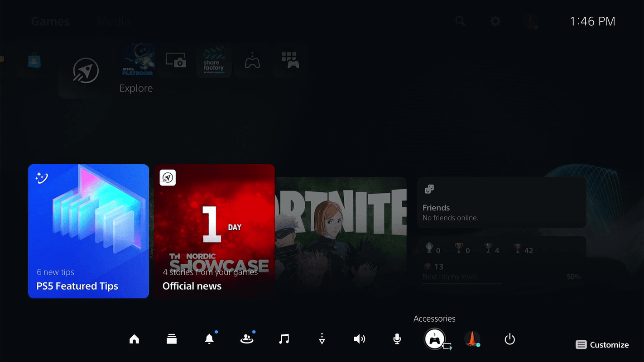Viewport: 644px width, 362px height.
Task: Open the Settings gear icon
Action: click(495, 21)
